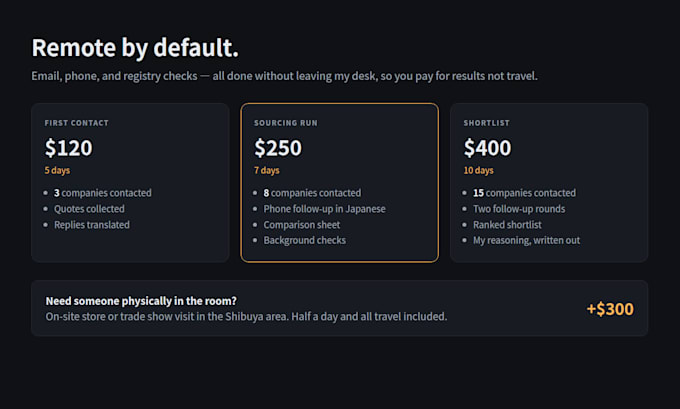Click 'My reasoning, written out' item
This screenshot has height=409, width=680.
526,240
